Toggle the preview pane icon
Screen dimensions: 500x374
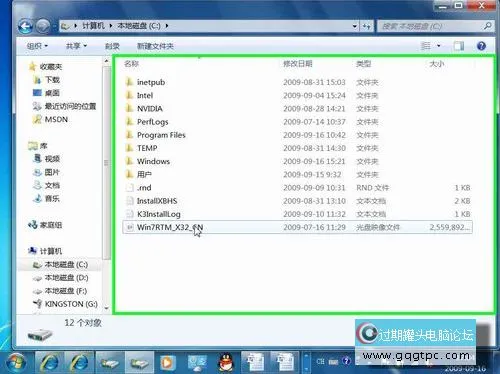pos(459,46)
